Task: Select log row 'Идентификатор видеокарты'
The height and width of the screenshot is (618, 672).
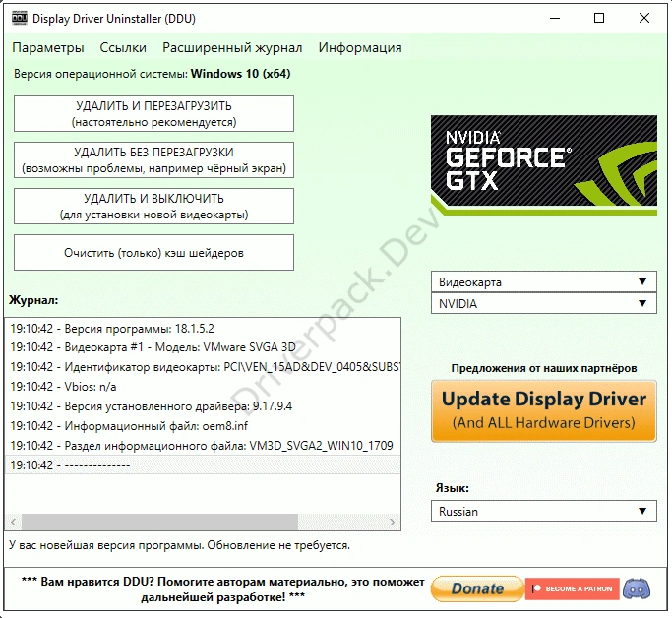Action: [203, 367]
